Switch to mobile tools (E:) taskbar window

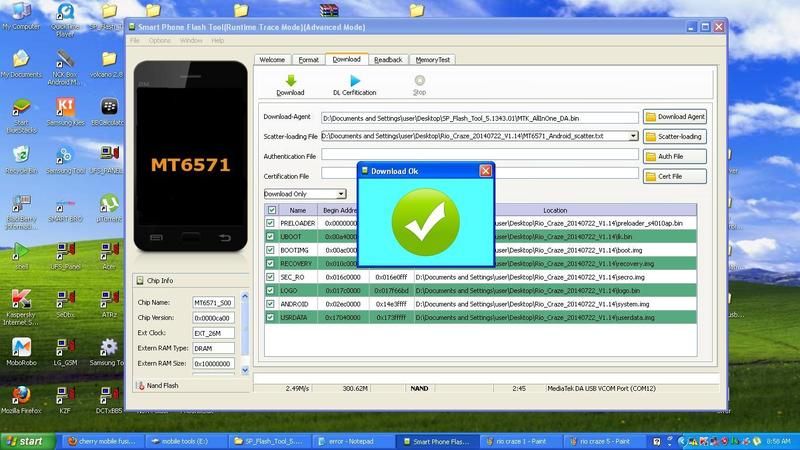(x=186, y=441)
